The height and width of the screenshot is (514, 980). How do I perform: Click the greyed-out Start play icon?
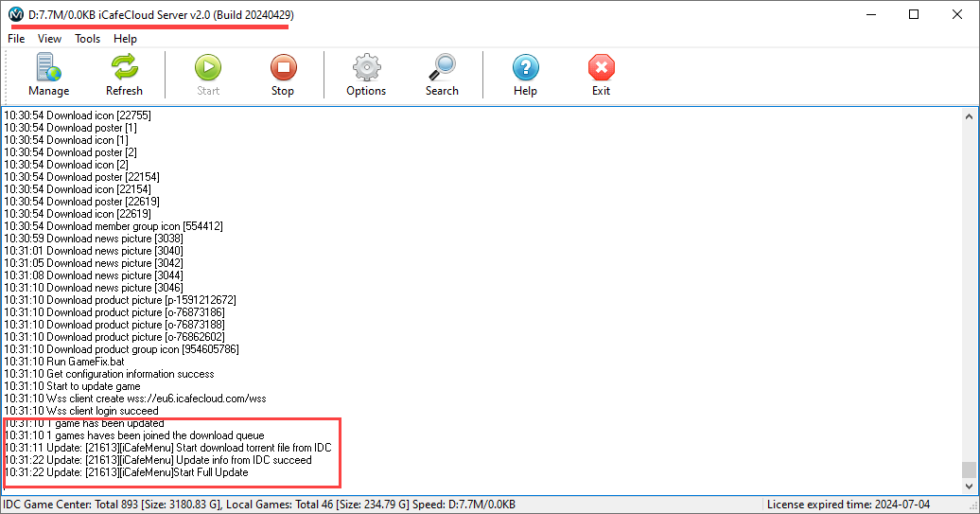[208, 67]
